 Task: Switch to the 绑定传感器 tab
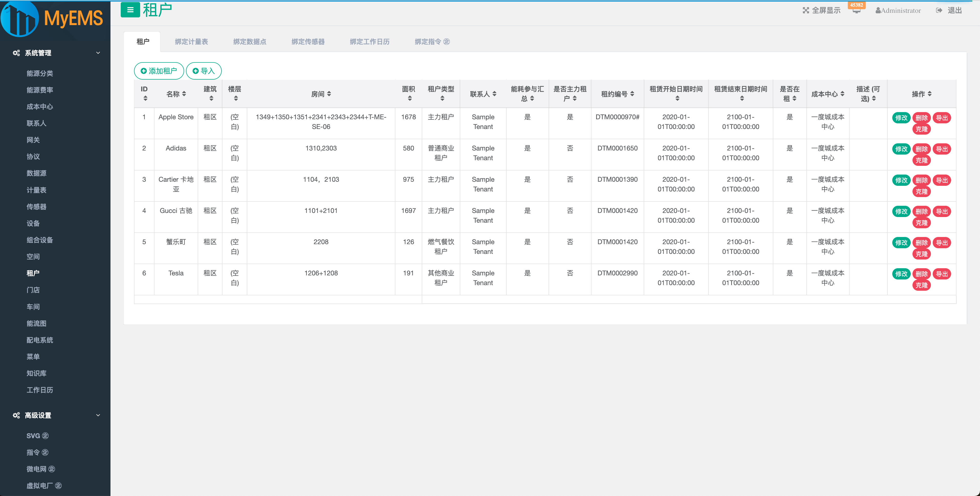click(308, 41)
